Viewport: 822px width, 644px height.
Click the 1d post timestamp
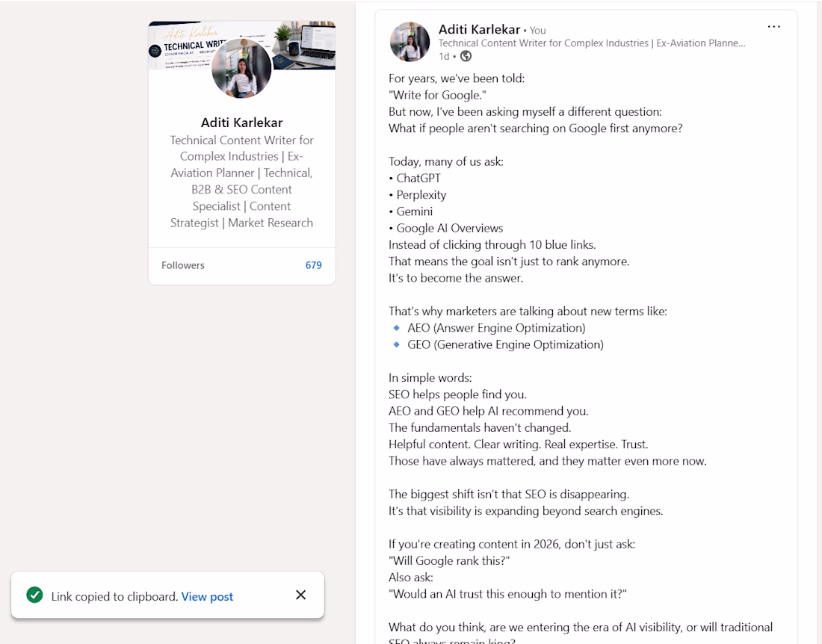[444, 56]
